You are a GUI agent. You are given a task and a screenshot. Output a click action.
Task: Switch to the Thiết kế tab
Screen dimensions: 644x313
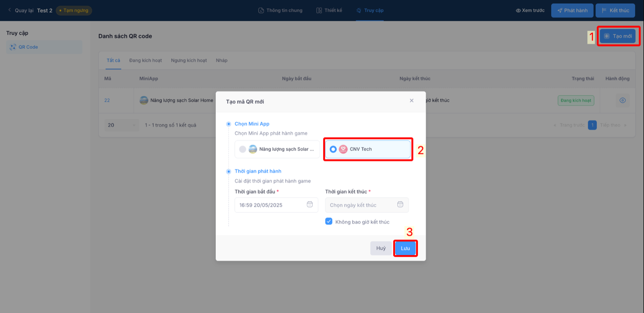pyautogui.click(x=329, y=10)
